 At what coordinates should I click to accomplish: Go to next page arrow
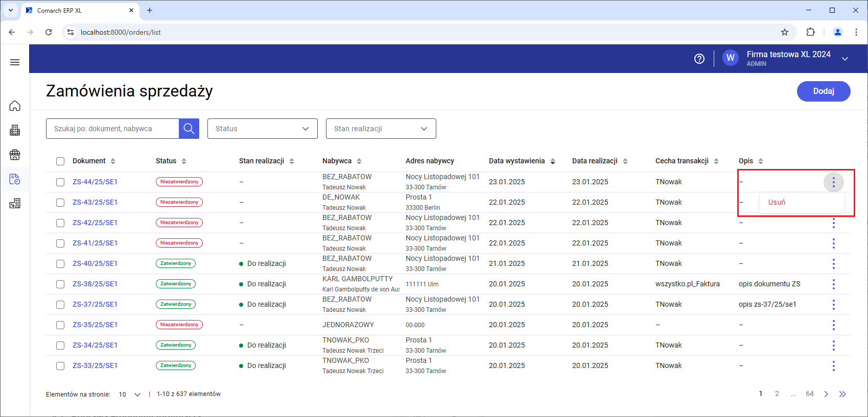pos(826,394)
